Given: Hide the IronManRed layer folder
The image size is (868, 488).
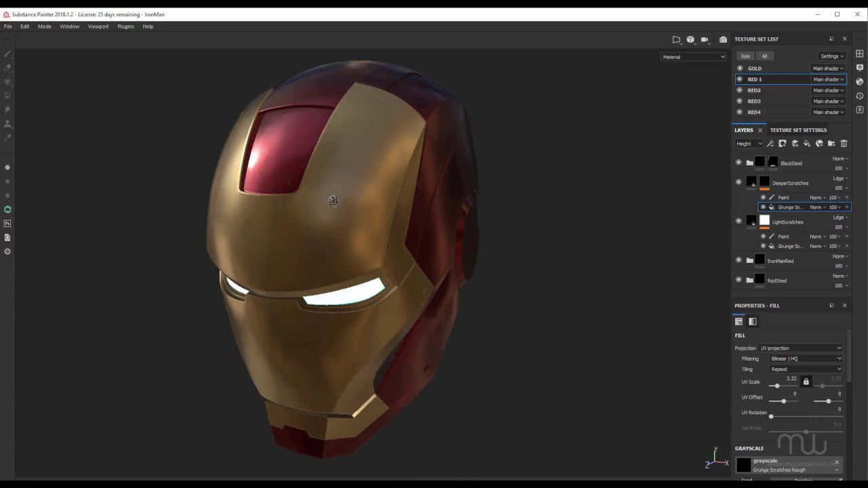Looking at the screenshot, I should tap(738, 260).
